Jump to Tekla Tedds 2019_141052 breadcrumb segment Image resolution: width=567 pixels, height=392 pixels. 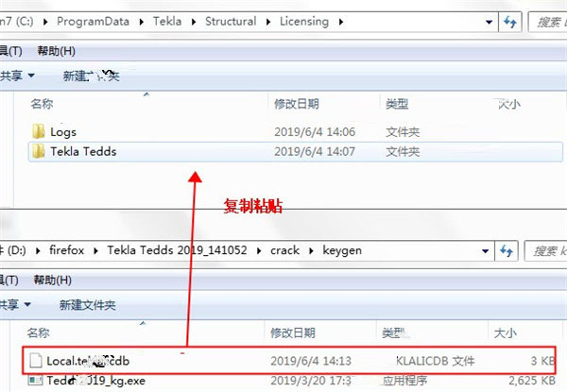(198, 251)
